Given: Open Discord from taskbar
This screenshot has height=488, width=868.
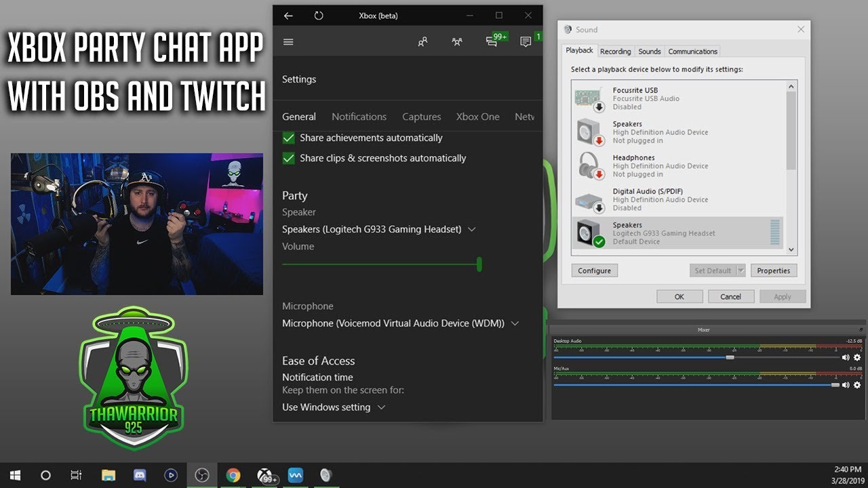Looking at the screenshot, I should coord(140,475).
